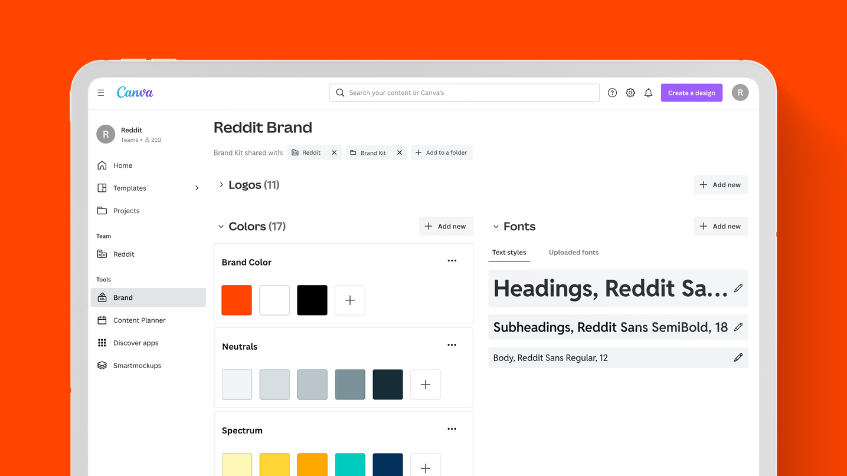
Task: Click the Canva logo
Action: coord(135,92)
